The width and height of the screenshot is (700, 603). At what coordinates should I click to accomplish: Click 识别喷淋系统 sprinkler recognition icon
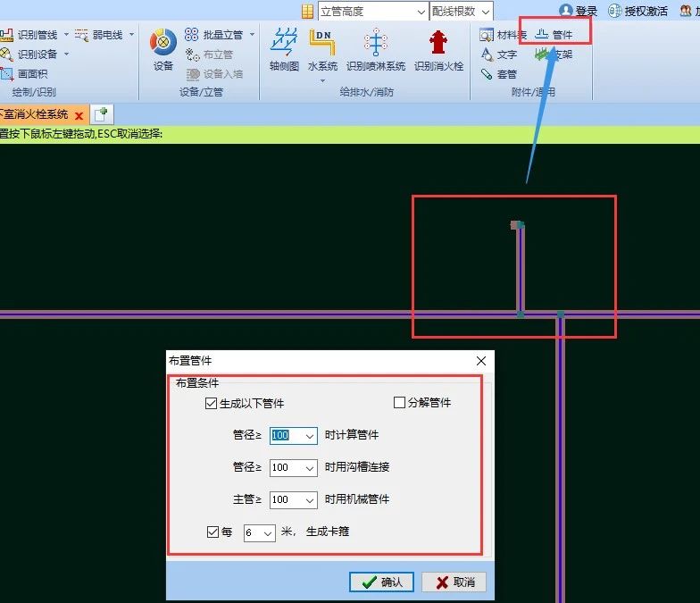point(376,48)
